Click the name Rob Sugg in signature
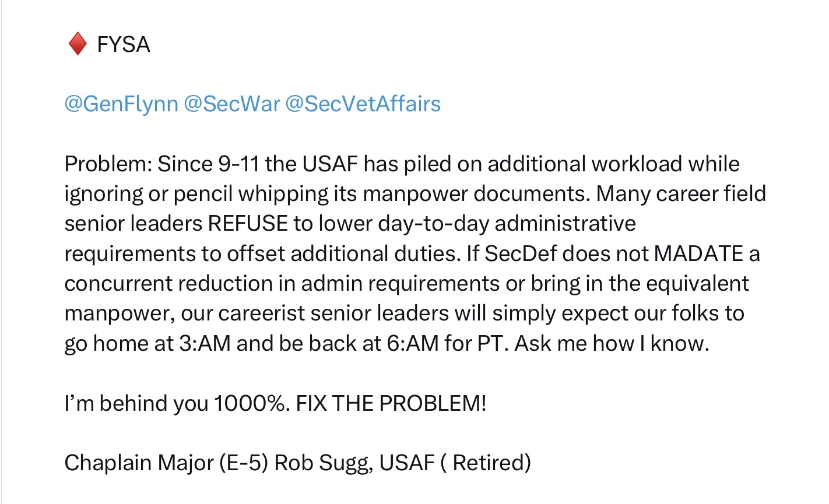This screenshot has height=504, width=829. [x=324, y=463]
